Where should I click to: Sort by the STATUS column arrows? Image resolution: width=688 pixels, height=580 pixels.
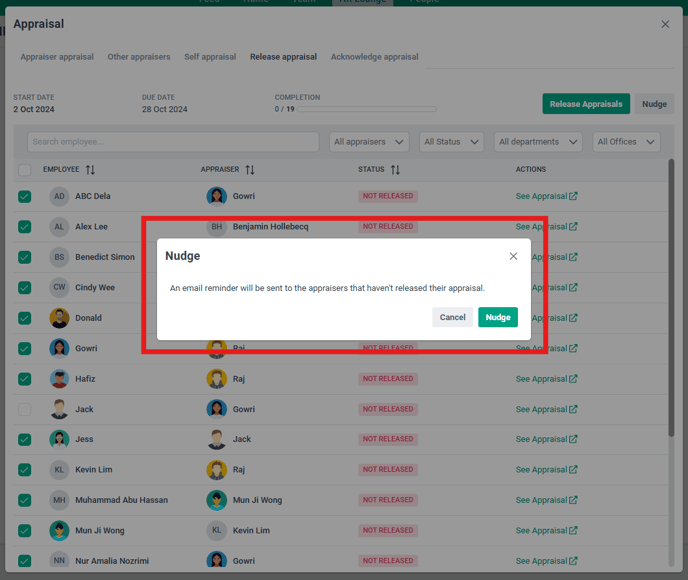coord(395,170)
